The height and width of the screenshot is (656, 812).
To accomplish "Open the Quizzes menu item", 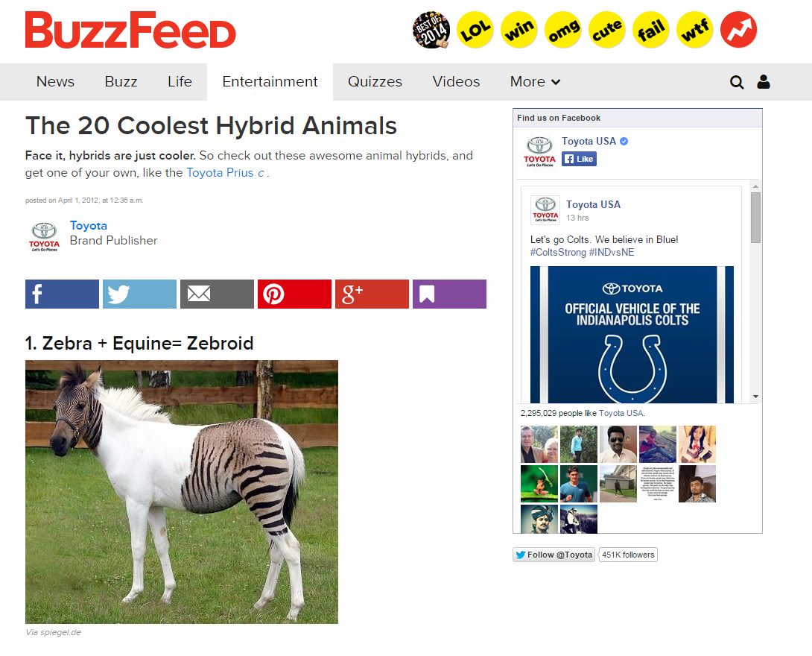I will (375, 82).
